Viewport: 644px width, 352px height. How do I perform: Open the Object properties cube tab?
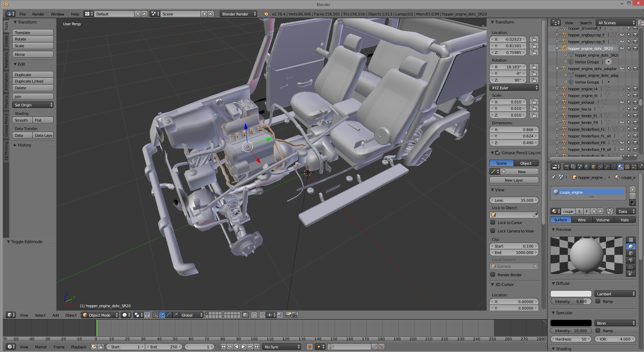coord(593,167)
